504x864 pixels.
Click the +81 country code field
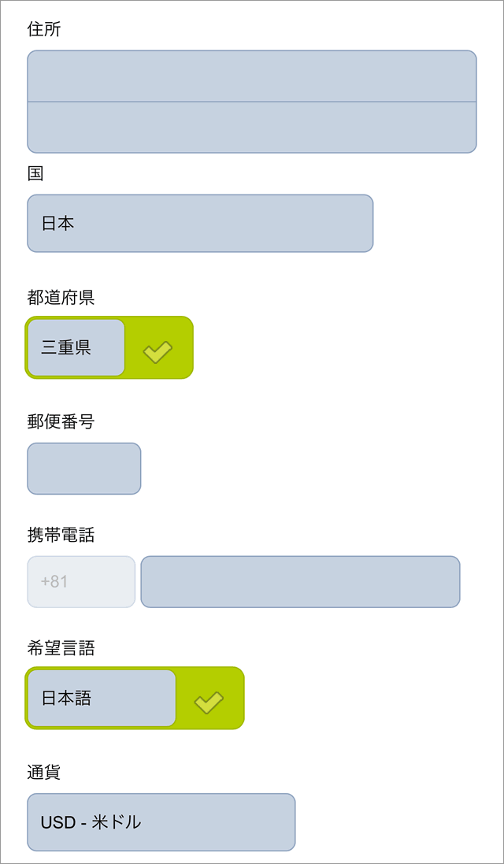[81, 582]
